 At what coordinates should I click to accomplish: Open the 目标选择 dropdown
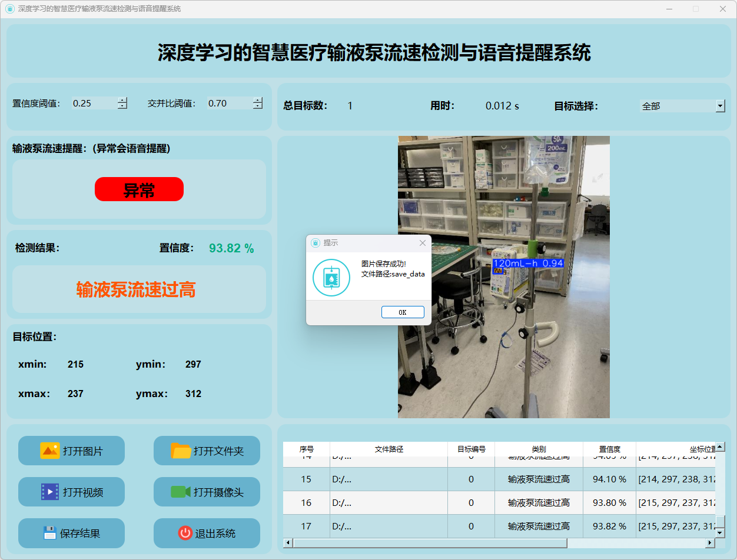pyautogui.click(x=720, y=106)
